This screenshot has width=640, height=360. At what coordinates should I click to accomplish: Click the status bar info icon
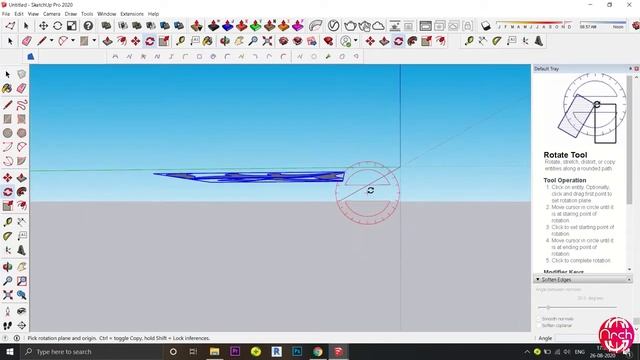click(x=17, y=338)
